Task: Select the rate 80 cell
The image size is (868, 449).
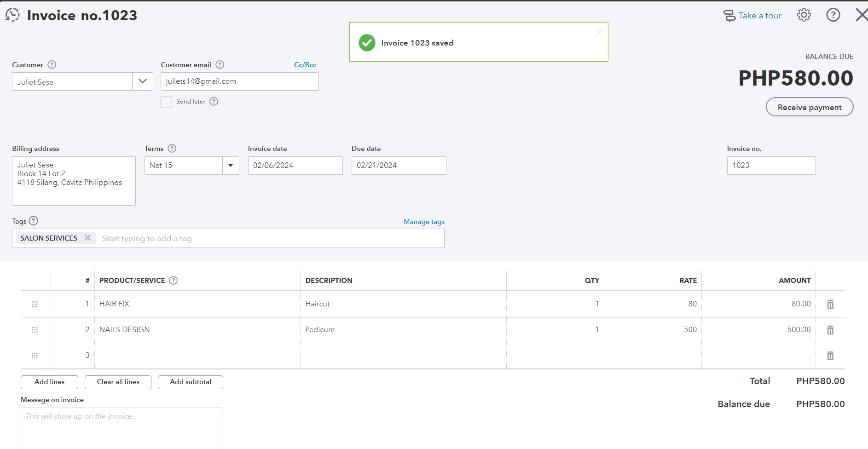Action: [x=653, y=304]
